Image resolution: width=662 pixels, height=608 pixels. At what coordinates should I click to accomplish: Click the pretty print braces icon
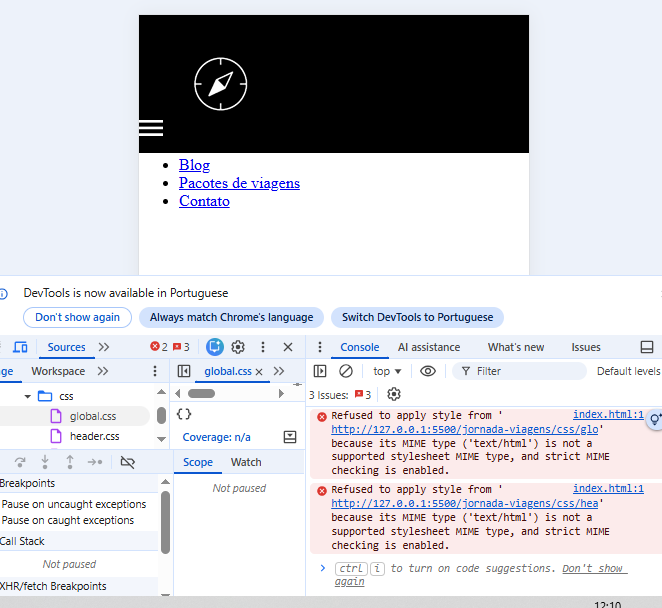pyautogui.click(x=184, y=414)
